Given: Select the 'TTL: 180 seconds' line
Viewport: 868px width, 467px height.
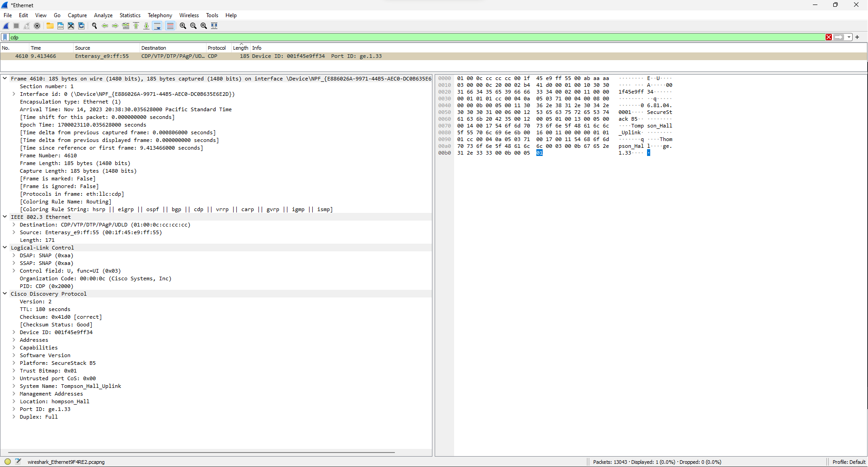Looking at the screenshot, I should (45, 309).
